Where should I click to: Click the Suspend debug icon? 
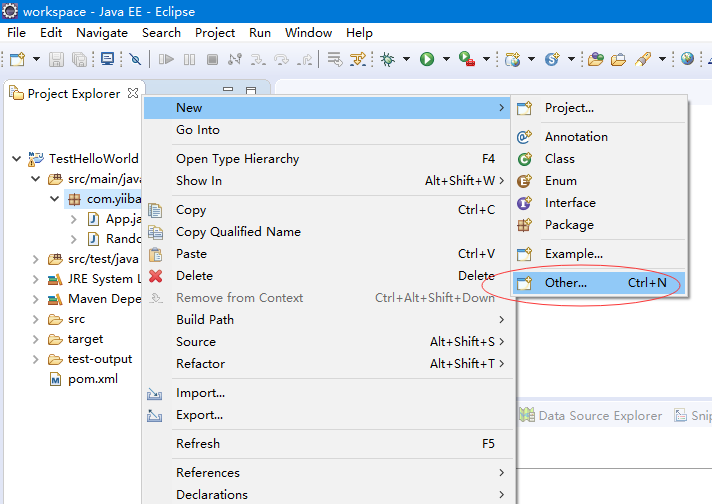(x=189, y=59)
